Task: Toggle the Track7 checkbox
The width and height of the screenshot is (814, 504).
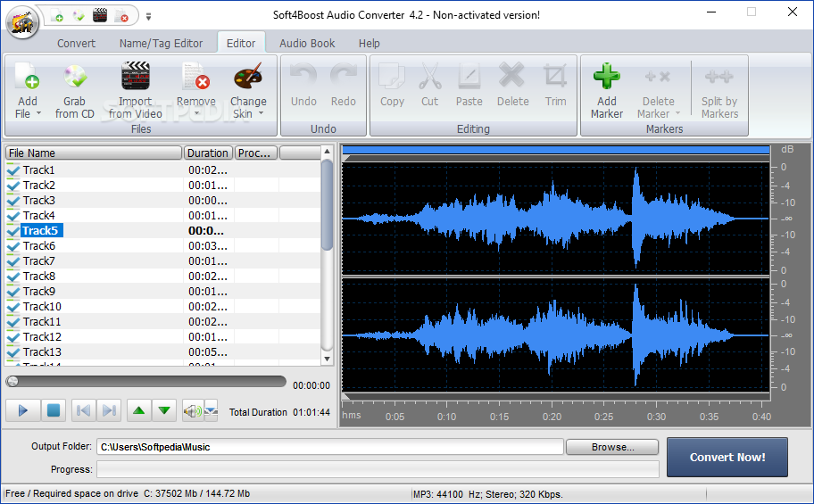Action: (x=13, y=261)
